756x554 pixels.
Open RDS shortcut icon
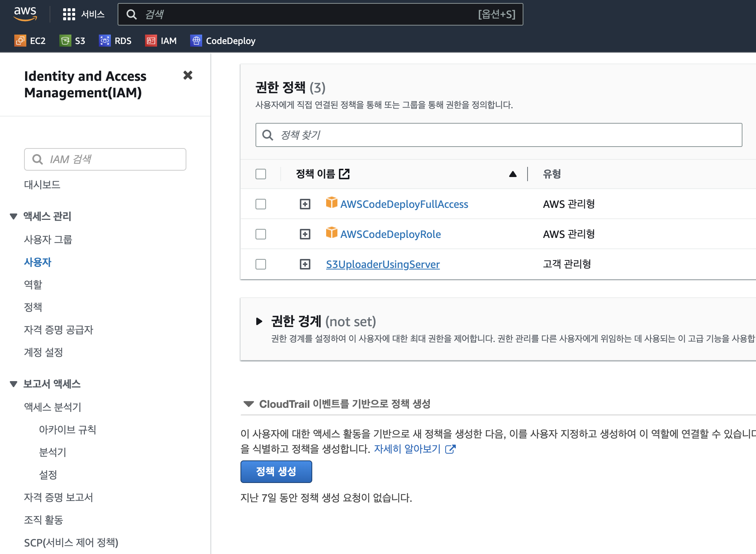click(x=105, y=41)
